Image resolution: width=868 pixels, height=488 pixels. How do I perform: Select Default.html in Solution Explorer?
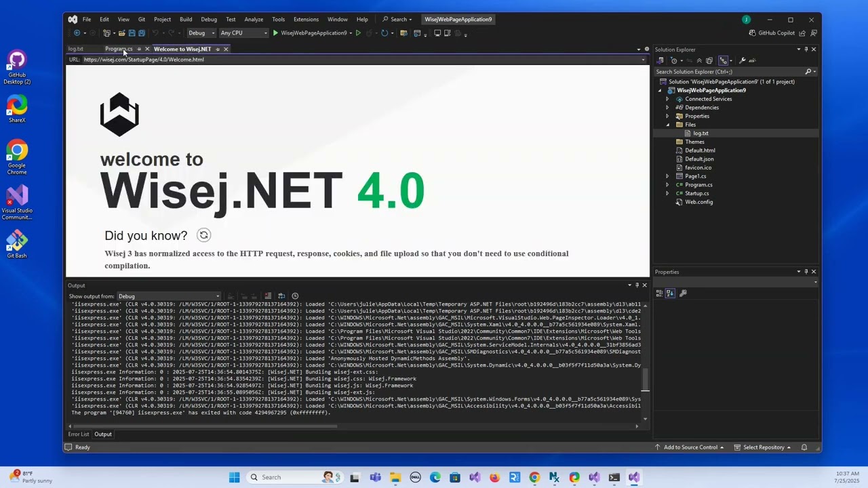click(x=700, y=150)
